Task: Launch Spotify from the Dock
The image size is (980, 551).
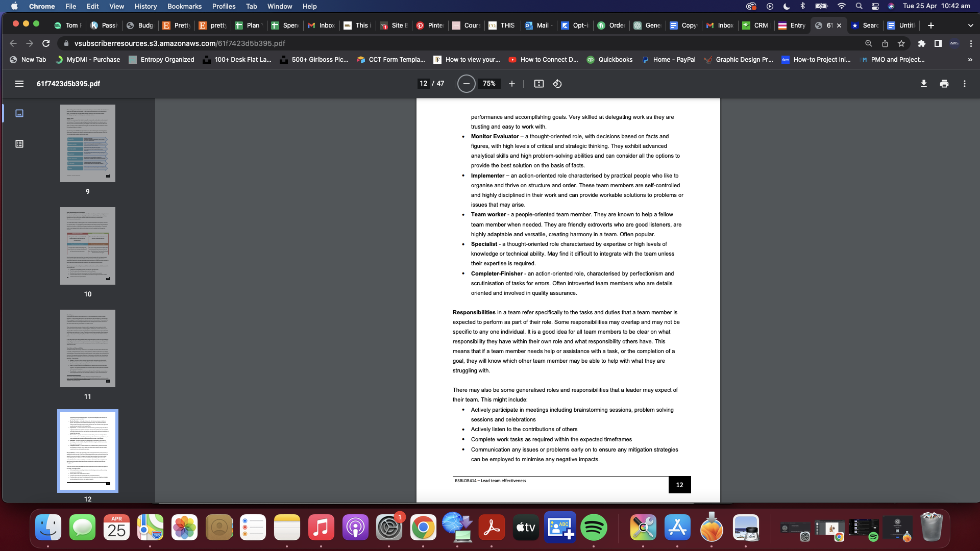Action: [x=593, y=528]
